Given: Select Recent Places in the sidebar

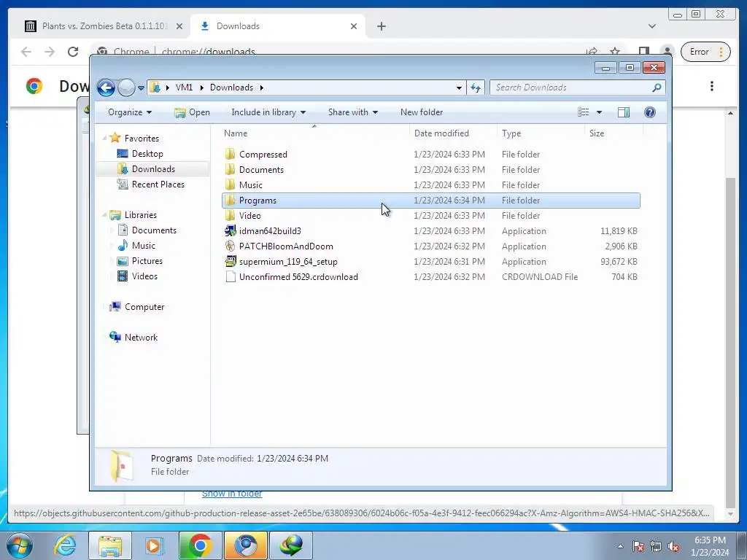Looking at the screenshot, I should [158, 184].
